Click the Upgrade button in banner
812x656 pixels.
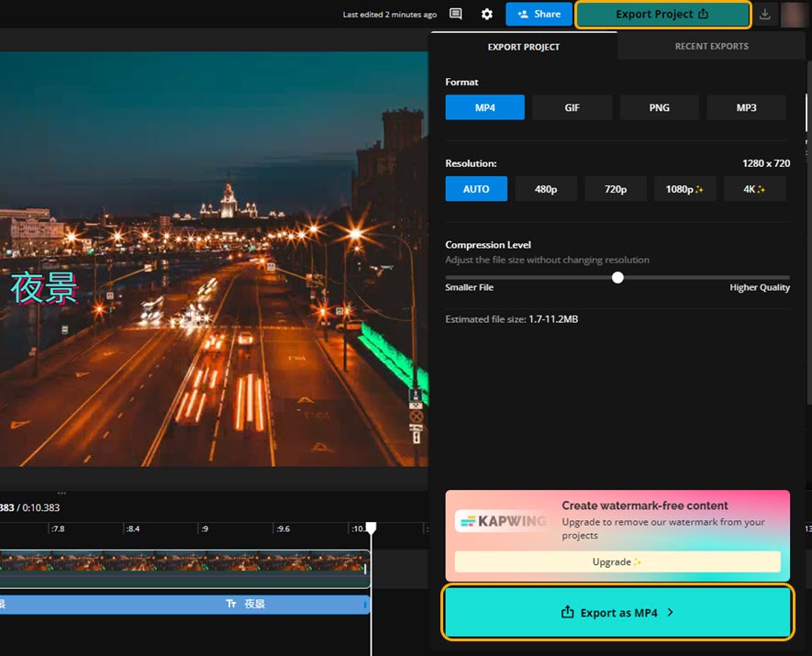[617, 561]
